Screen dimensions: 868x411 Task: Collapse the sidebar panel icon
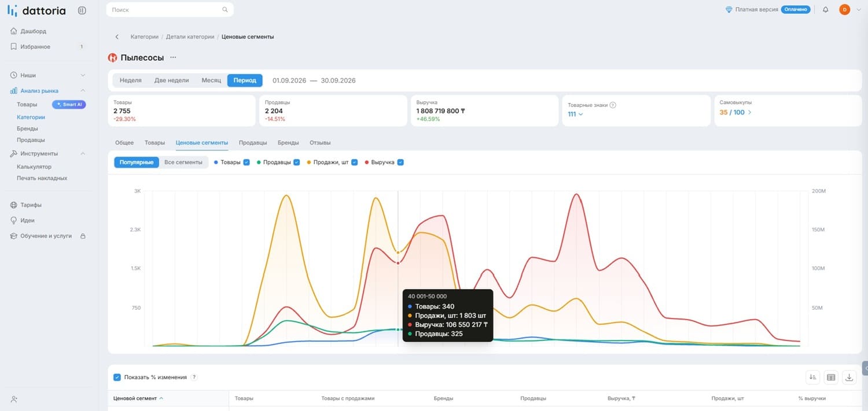[x=82, y=10]
